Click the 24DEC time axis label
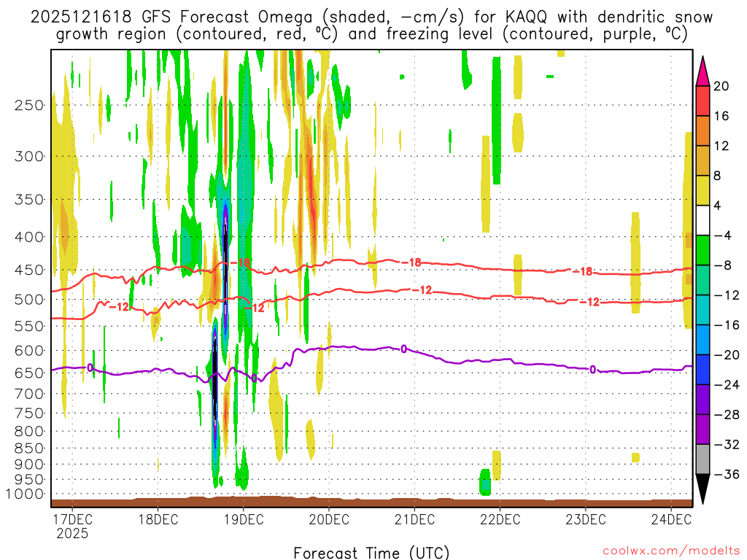Viewport: 747px width, 560px height. [671, 519]
